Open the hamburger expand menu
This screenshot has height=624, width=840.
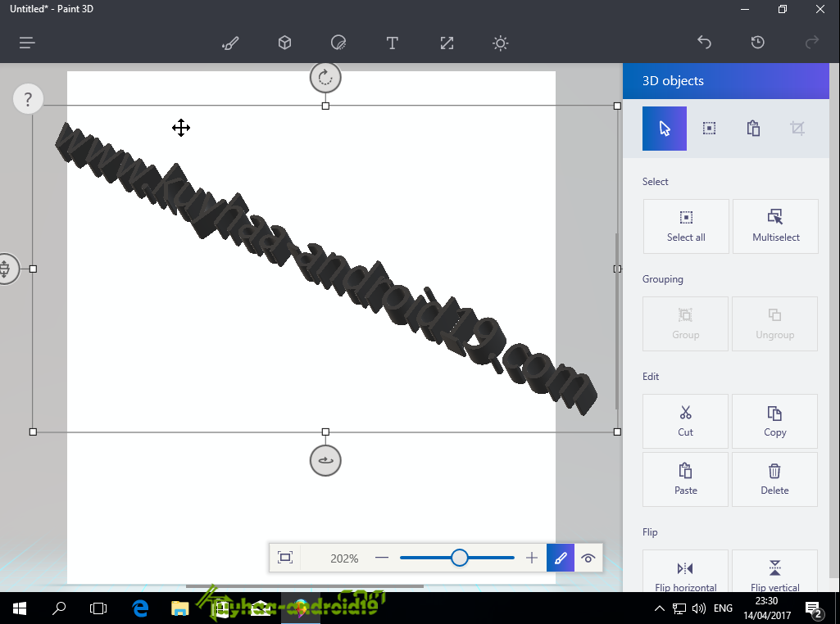[x=27, y=43]
